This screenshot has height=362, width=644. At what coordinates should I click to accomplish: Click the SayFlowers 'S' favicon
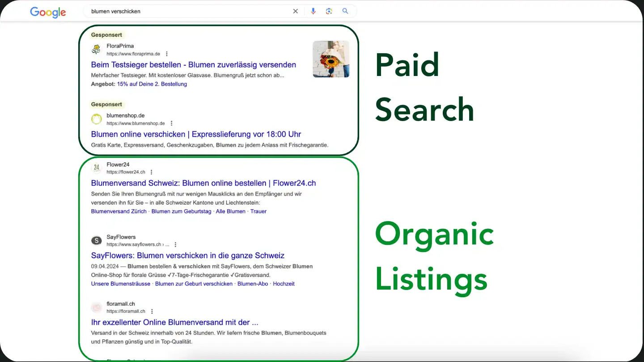pos(96,240)
